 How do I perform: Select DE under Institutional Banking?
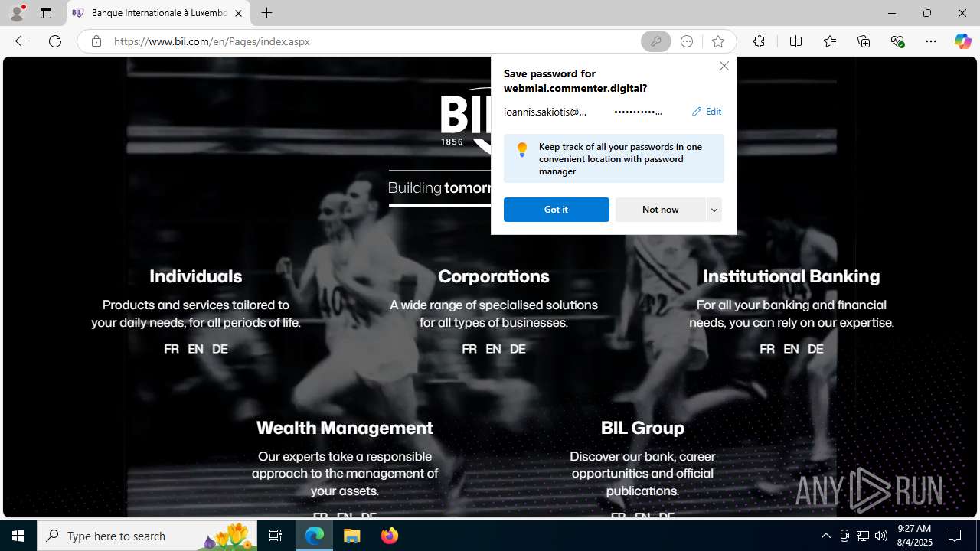click(x=815, y=349)
